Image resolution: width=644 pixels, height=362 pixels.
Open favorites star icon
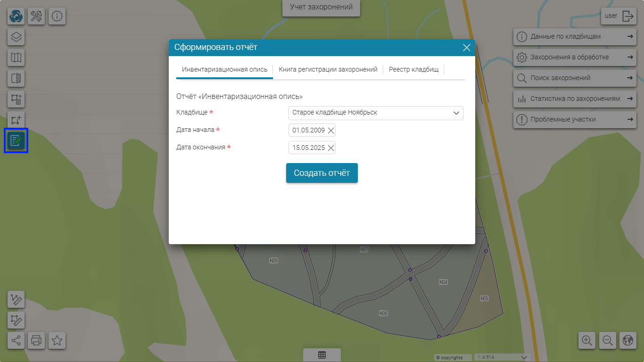click(57, 340)
